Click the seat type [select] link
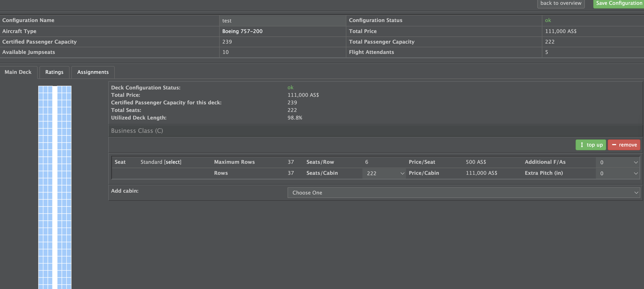Image resolution: width=644 pixels, height=289 pixels. tap(173, 162)
